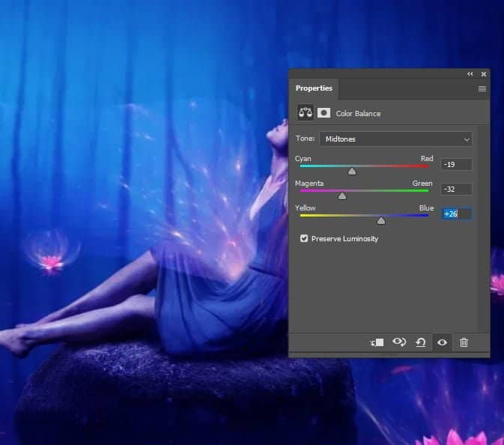
Task: Click the Color Balance adjustment icon
Action: coord(306,113)
